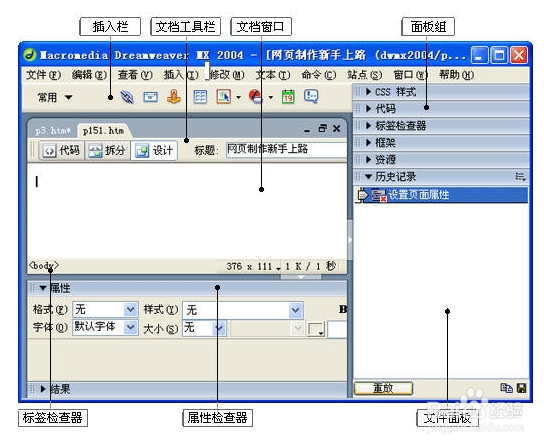
Task: Open the 文本(T) menu
Action: (x=273, y=75)
